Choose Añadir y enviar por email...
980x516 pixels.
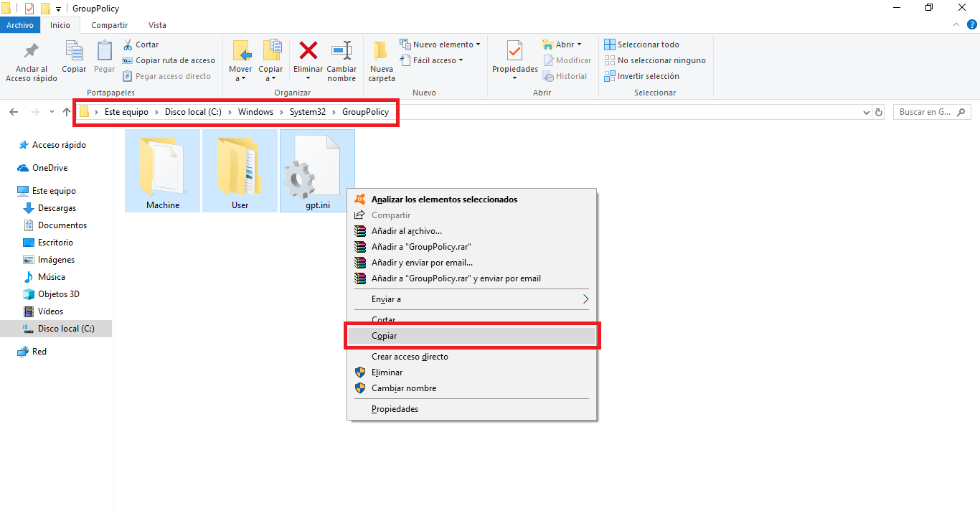pos(472,263)
